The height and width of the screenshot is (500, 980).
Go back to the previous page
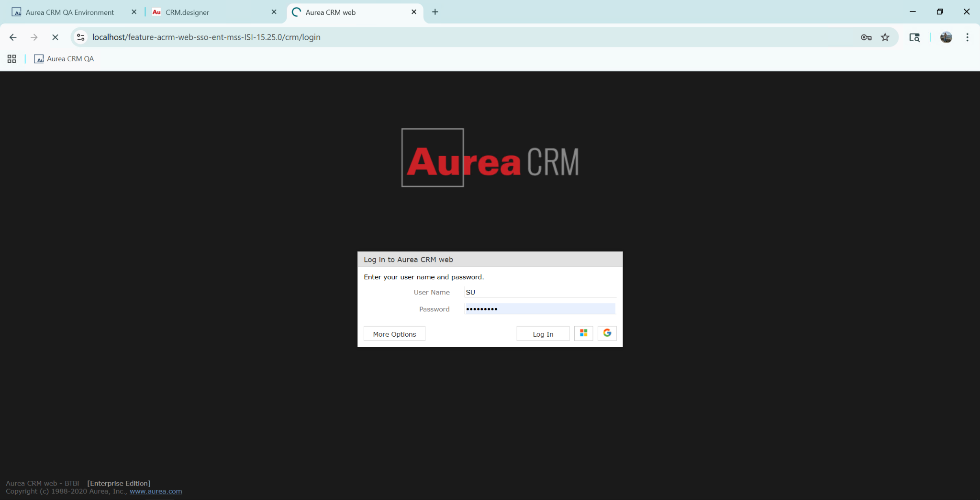coord(13,37)
